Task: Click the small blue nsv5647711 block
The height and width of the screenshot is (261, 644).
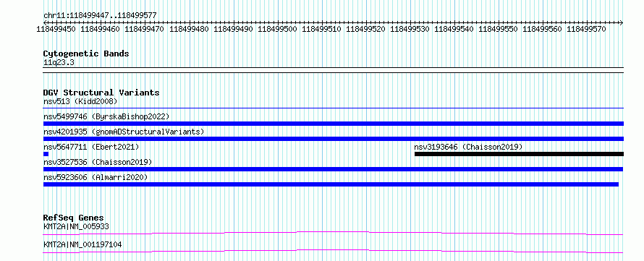Action: [46, 154]
